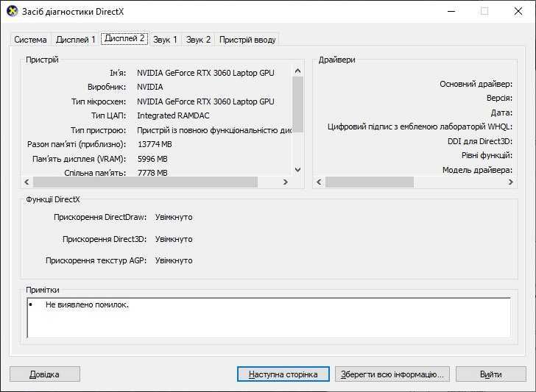Click the Виробник value NVIDIA

point(150,87)
